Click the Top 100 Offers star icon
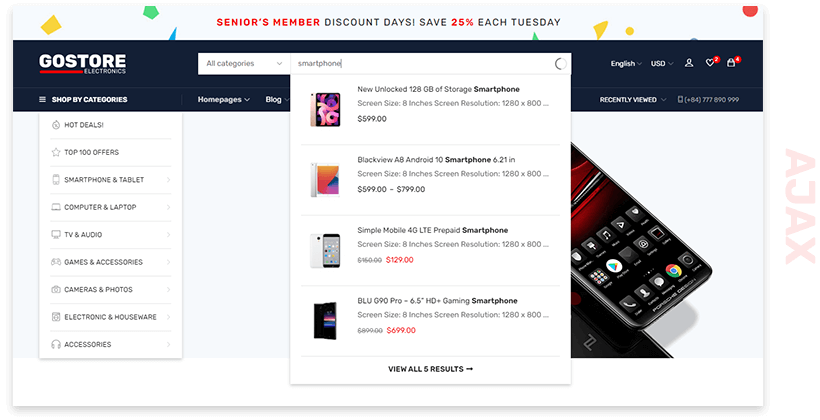The width and height of the screenshot is (820, 420). (56, 152)
